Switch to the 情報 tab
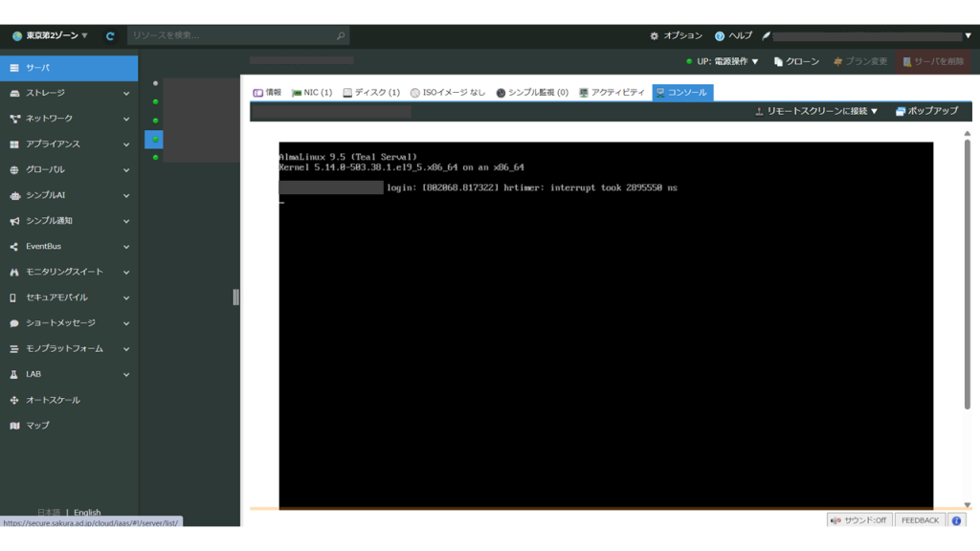This screenshot has height=551, width=980. (267, 93)
